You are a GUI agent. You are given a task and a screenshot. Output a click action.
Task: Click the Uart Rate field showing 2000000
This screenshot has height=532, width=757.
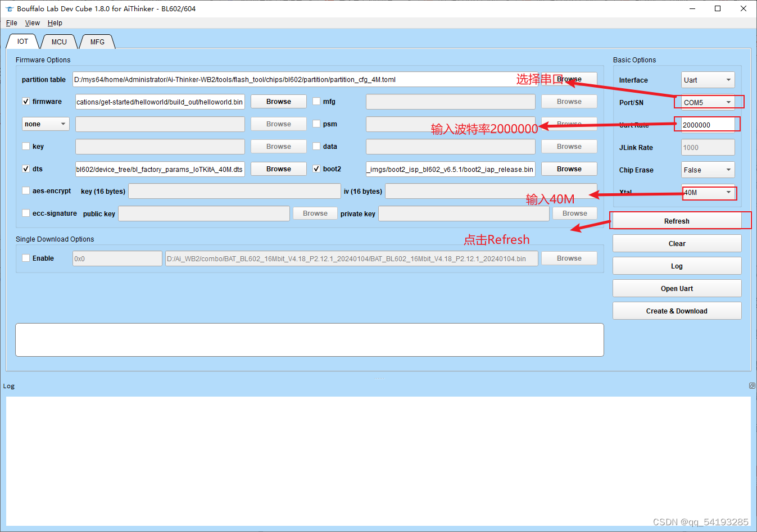pyautogui.click(x=708, y=125)
